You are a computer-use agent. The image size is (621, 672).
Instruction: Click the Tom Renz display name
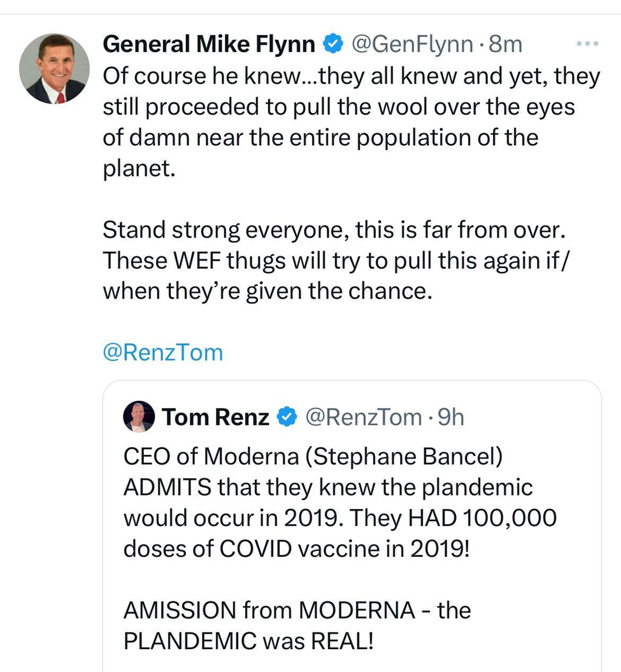click(x=216, y=417)
